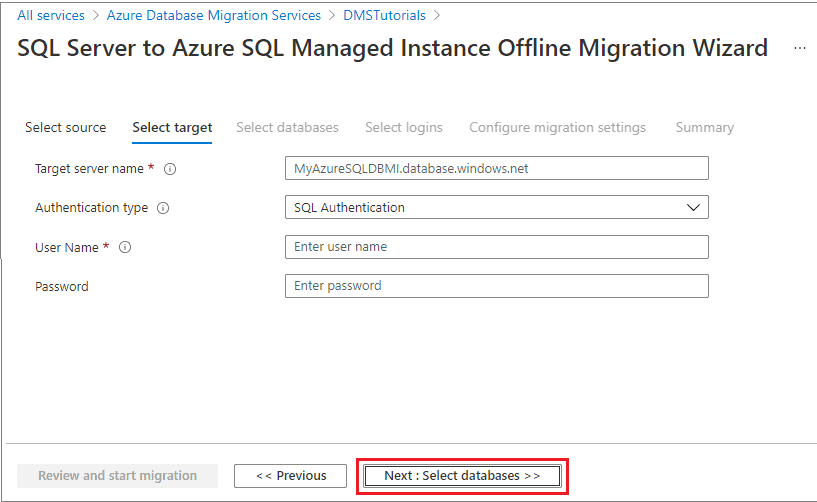The height and width of the screenshot is (502, 817).
Task: Focus the Enter user name field
Action: tap(496, 247)
